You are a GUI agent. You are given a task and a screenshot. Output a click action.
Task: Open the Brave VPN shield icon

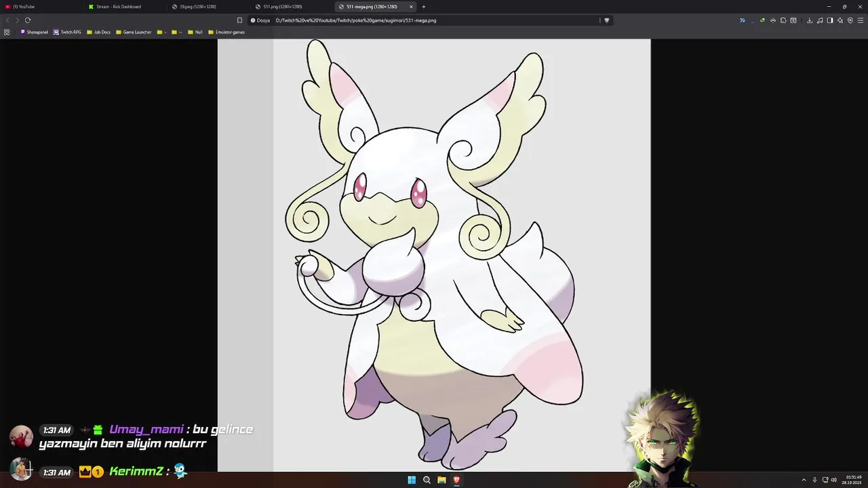850,20
